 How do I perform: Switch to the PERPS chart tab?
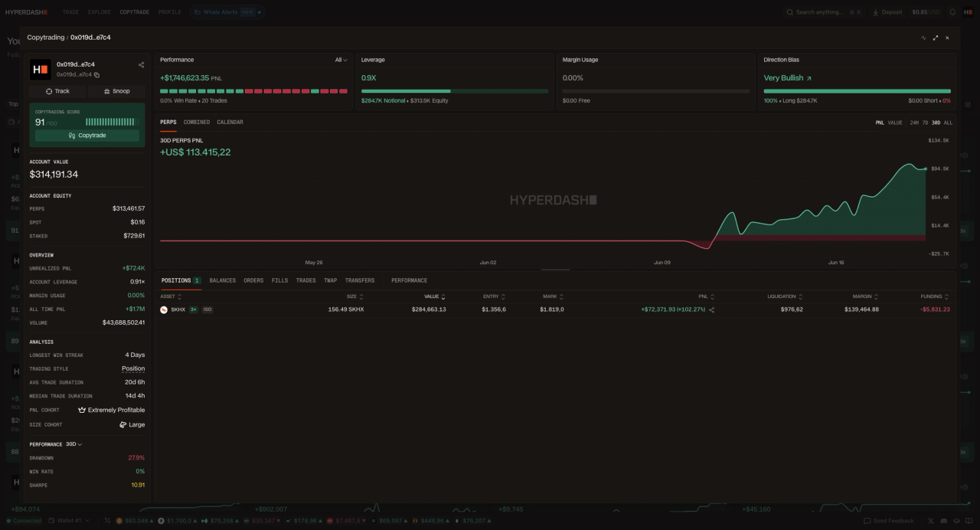click(x=168, y=123)
